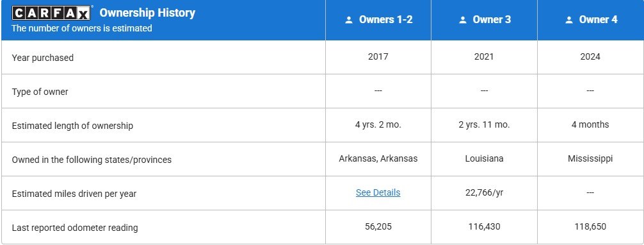
Task: Click the 2024 year purchased cell
Action: 590,57
